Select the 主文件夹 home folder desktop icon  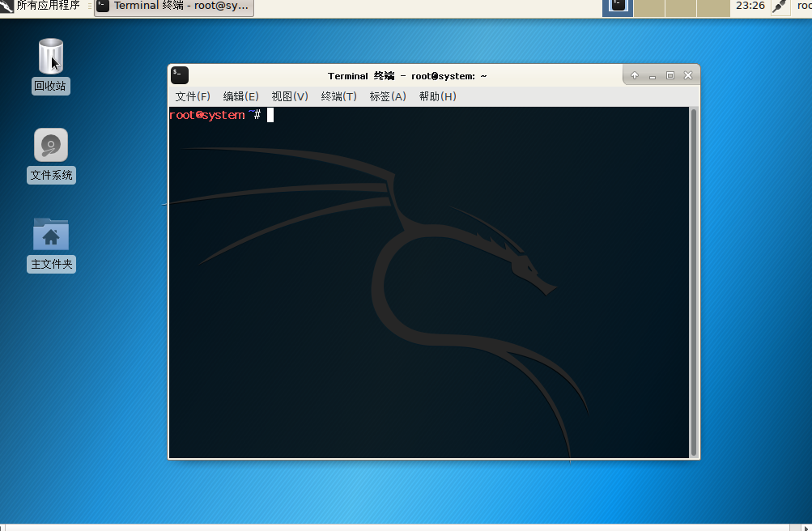click(51, 244)
